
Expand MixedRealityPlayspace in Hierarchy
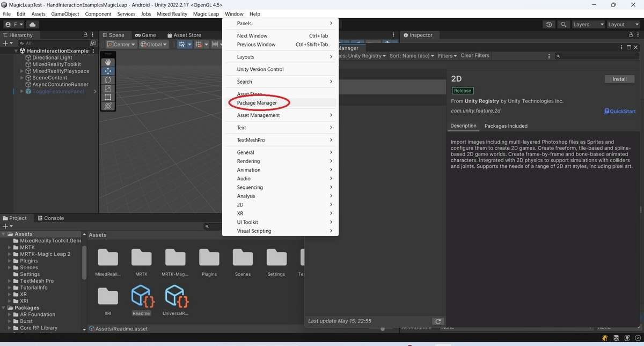(x=22, y=71)
